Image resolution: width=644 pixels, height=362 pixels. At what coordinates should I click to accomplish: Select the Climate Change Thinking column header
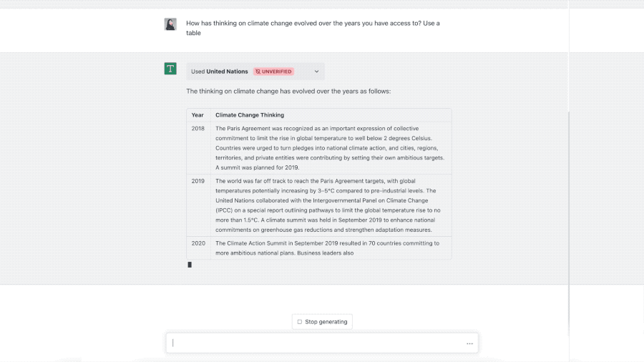pyautogui.click(x=250, y=115)
